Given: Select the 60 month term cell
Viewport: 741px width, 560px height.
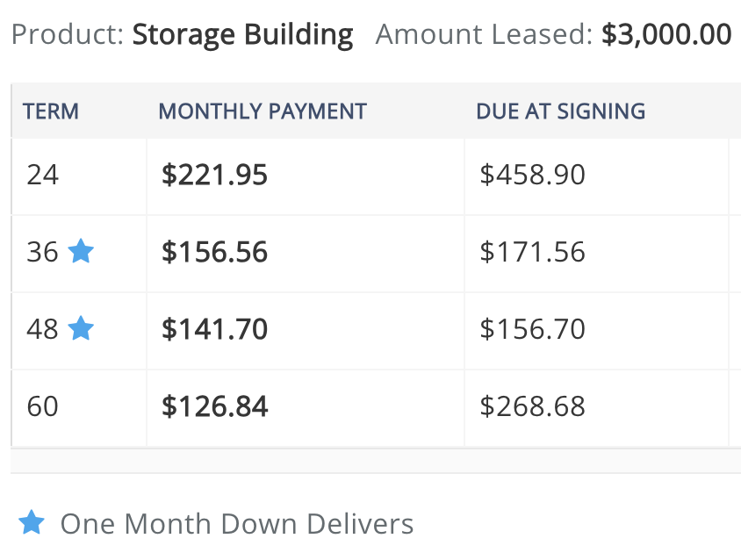Looking at the screenshot, I should pyautogui.click(x=79, y=408).
